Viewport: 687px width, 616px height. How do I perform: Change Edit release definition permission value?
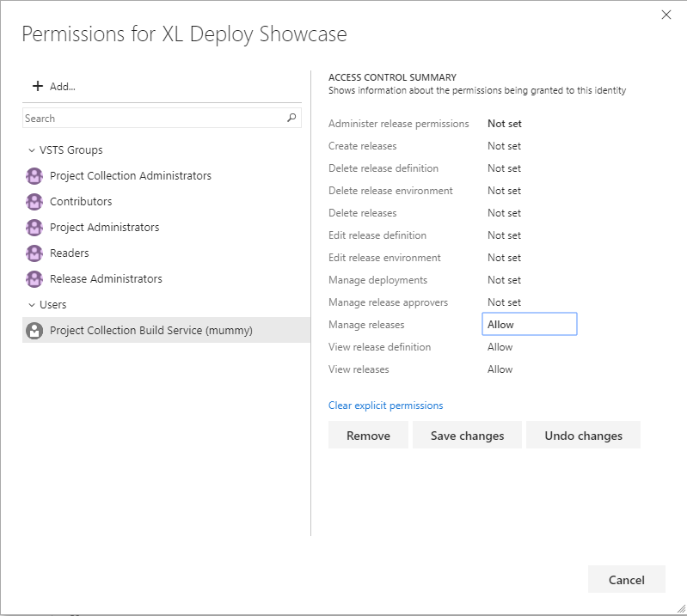tap(505, 235)
